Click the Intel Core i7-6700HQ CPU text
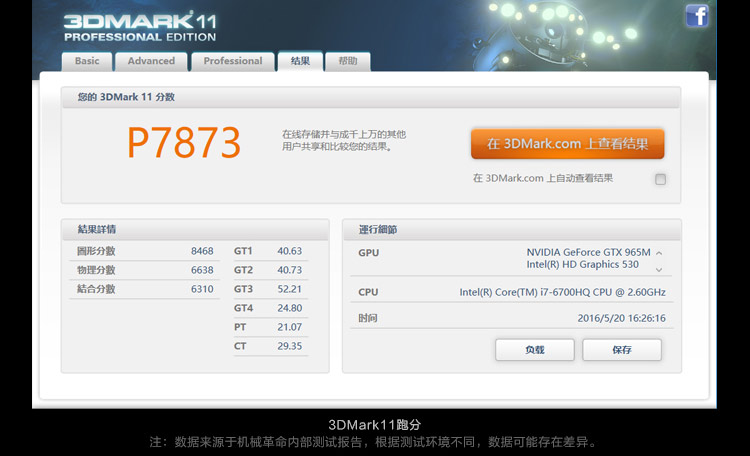This screenshot has width=750, height=456. tap(562, 292)
